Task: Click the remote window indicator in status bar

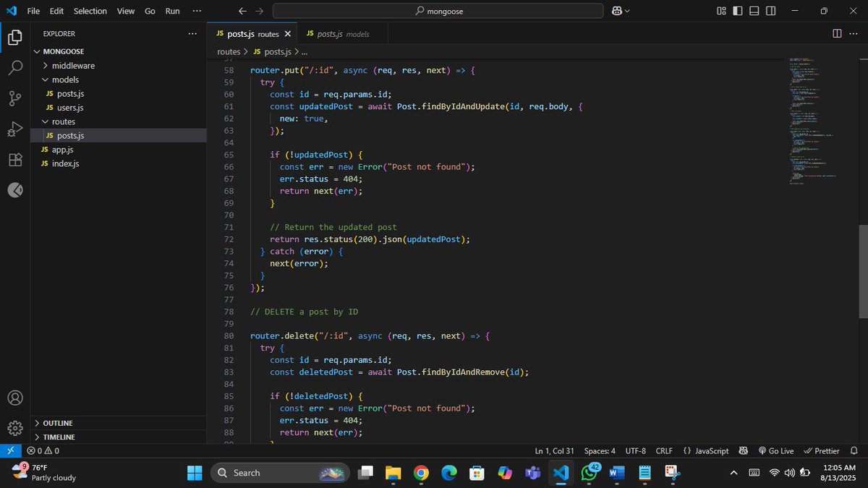Action: [x=10, y=450]
